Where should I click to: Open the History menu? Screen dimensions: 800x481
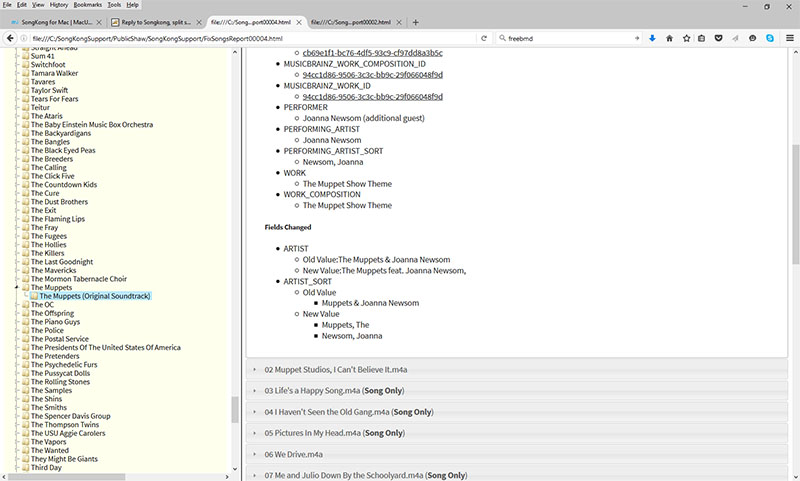pos(59,5)
